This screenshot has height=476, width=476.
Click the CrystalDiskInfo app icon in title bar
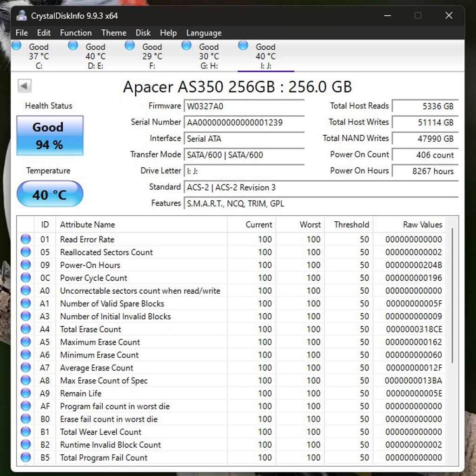[21, 15]
